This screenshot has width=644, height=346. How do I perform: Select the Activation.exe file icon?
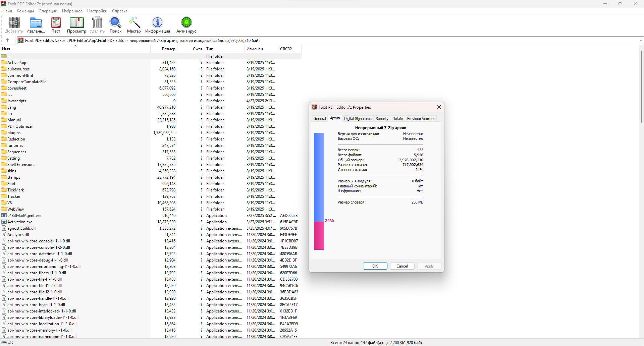click(4, 222)
